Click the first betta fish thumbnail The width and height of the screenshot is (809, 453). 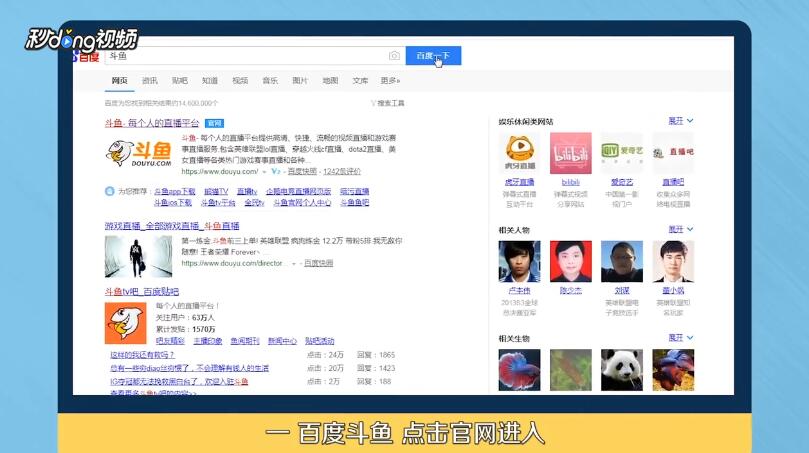pyautogui.click(x=520, y=370)
